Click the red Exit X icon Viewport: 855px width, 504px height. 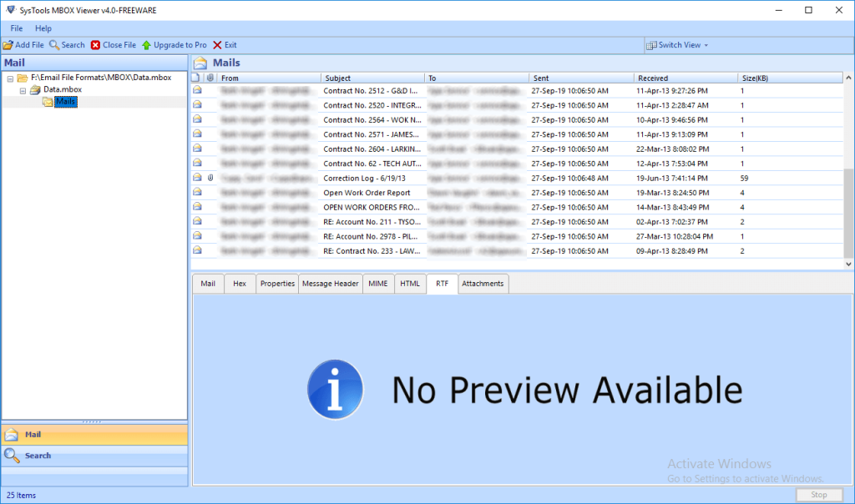(x=217, y=45)
